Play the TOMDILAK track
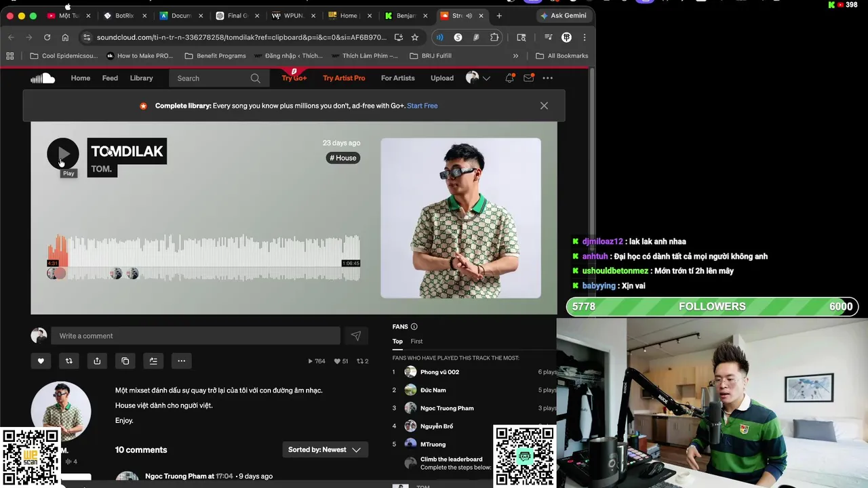This screenshot has width=868, height=488. (x=62, y=154)
